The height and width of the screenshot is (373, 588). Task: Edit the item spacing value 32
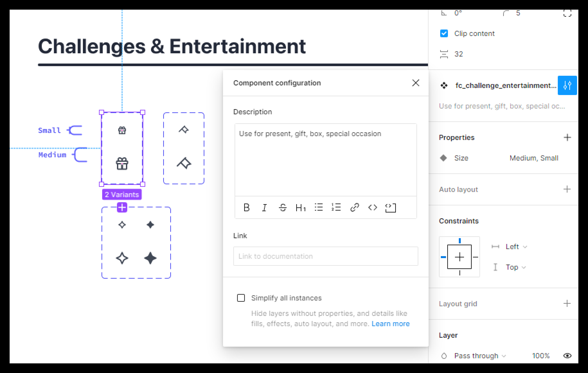pos(459,54)
